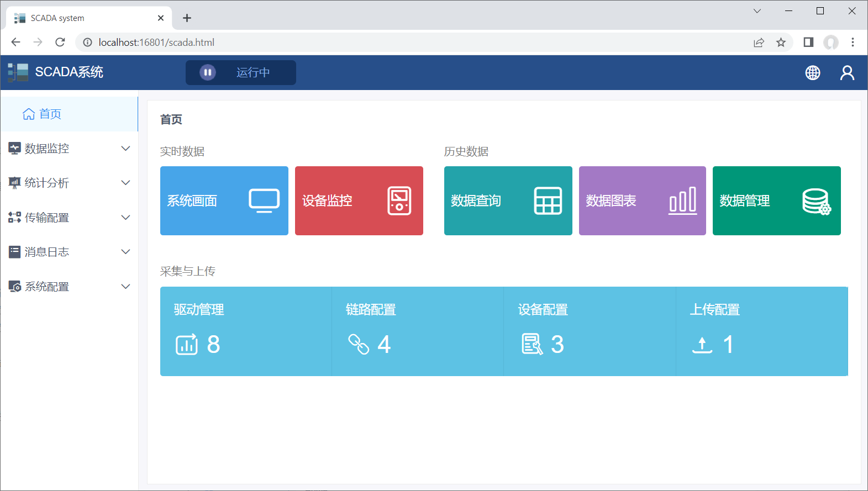Select 统计分析 sidebar menu item
This screenshot has height=491, width=868.
point(69,183)
